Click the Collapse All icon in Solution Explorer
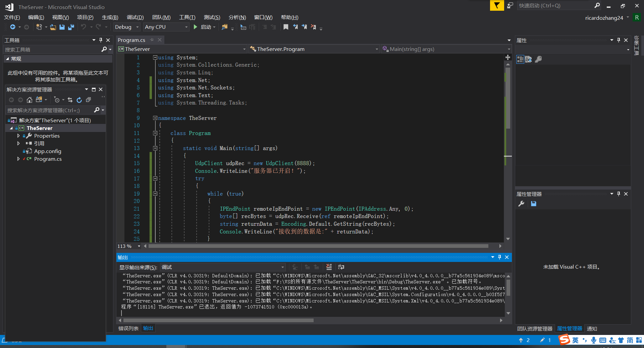This screenshot has height=348, width=644. point(88,100)
